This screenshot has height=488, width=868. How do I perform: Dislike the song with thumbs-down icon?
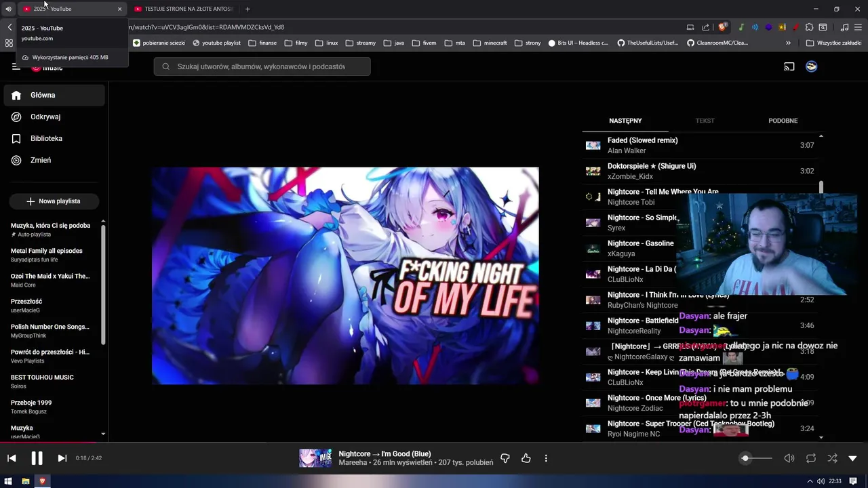click(x=505, y=459)
